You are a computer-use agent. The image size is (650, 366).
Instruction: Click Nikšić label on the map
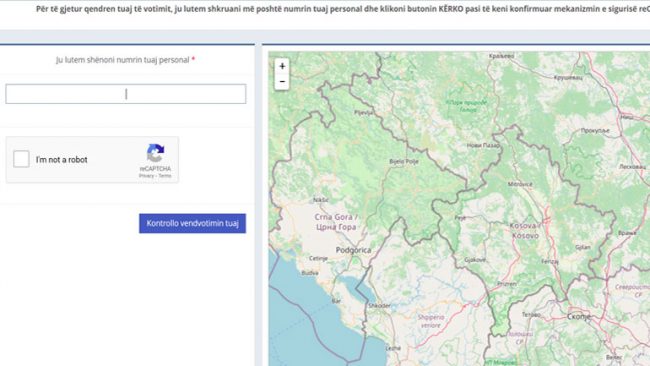click(320, 200)
